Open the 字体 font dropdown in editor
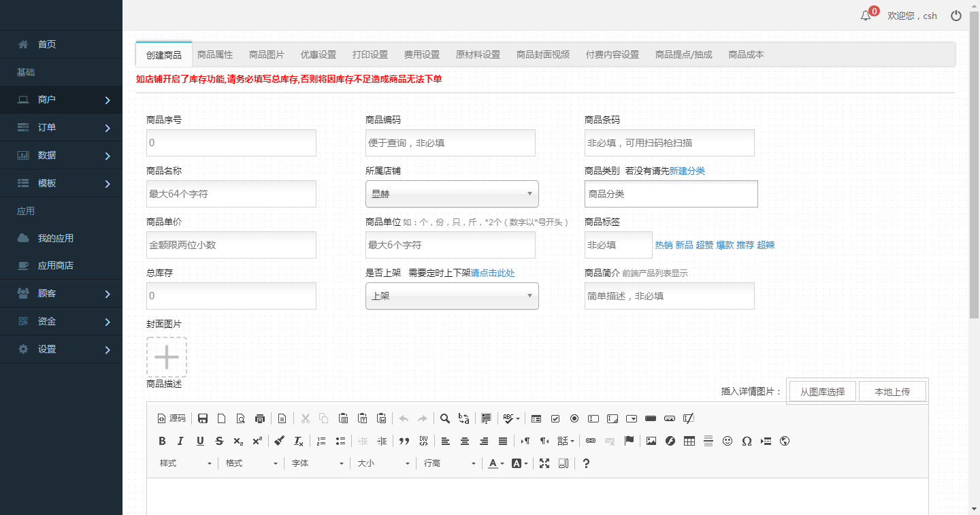Viewport: 980px width, 515px height. coord(317,463)
